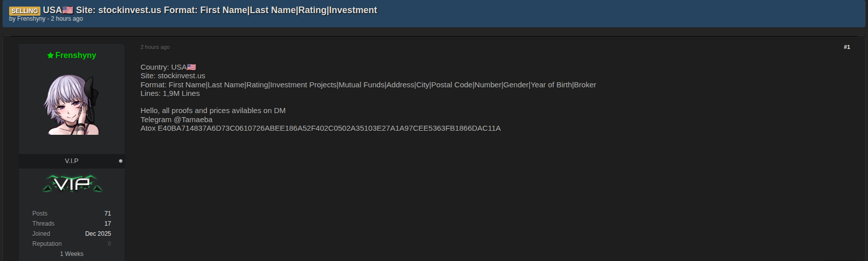868x261 pixels.
Task: Click the green VIP badge graphic
Action: (72, 184)
